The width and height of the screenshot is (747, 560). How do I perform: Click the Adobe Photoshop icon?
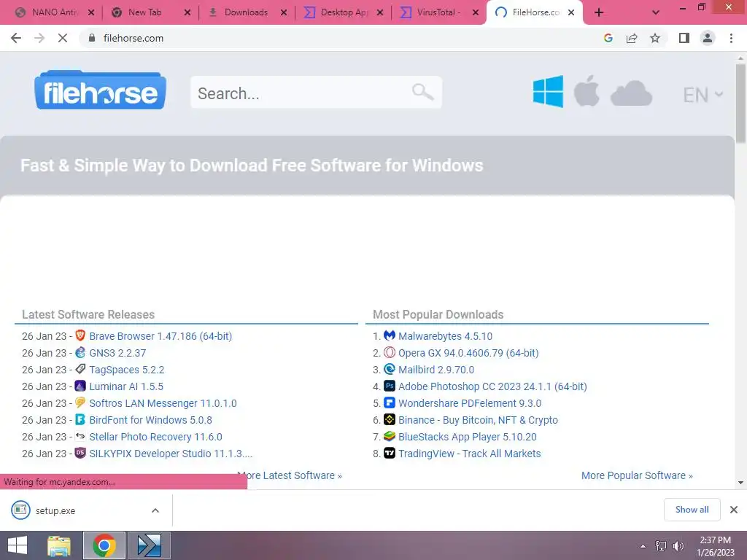(390, 386)
